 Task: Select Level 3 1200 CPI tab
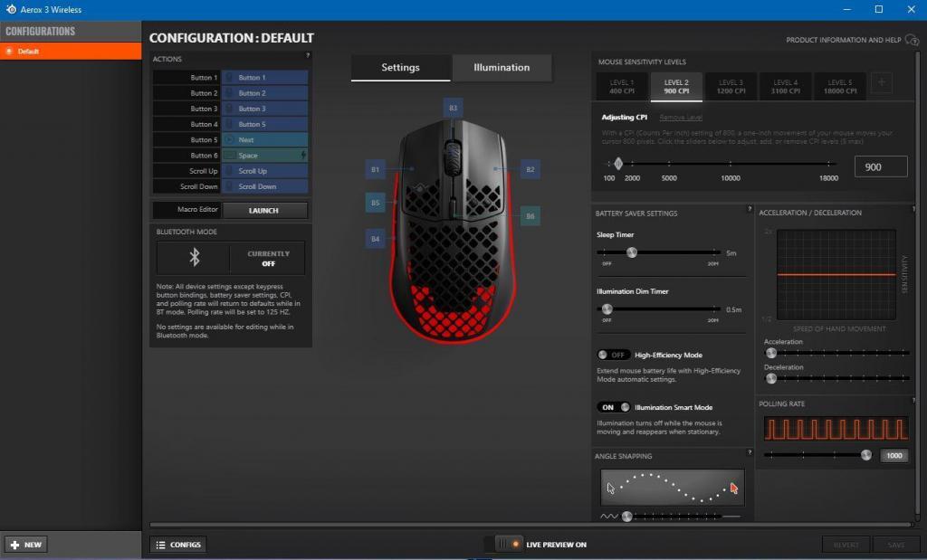(x=731, y=87)
